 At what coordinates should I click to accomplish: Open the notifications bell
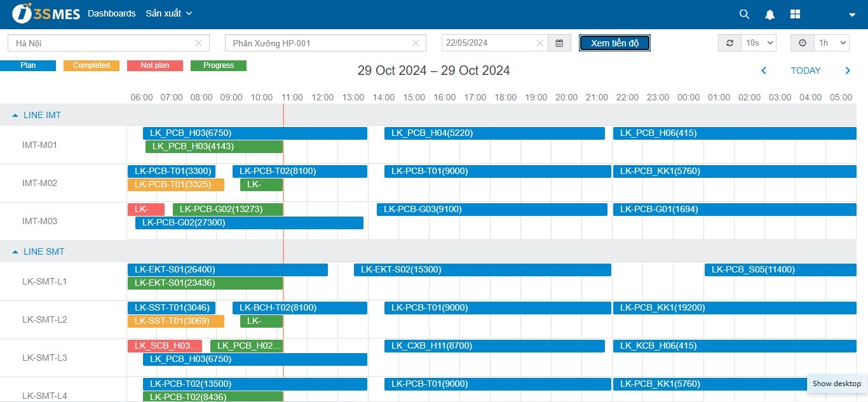pos(770,14)
